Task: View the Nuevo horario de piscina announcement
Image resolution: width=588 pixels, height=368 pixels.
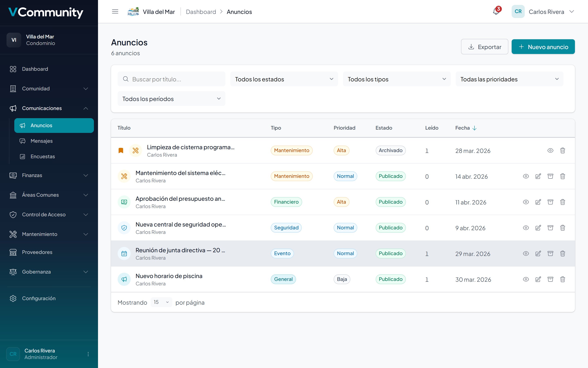Action: coord(526,279)
